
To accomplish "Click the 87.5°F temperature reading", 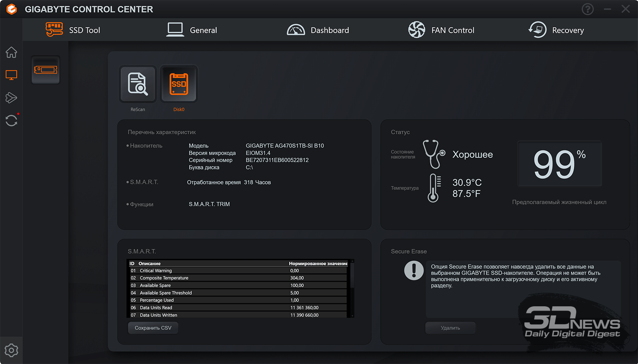I will (467, 194).
